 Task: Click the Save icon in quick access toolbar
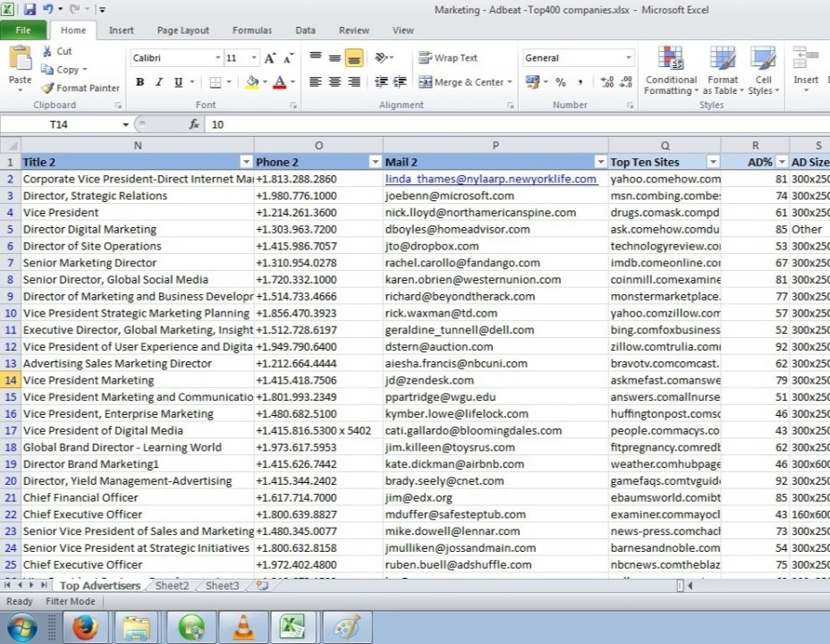[x=30, y=9]
